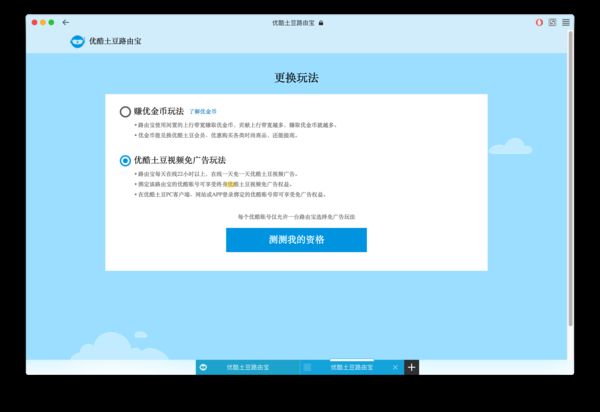Click the padlock security icon in the title

click(321, 23)
